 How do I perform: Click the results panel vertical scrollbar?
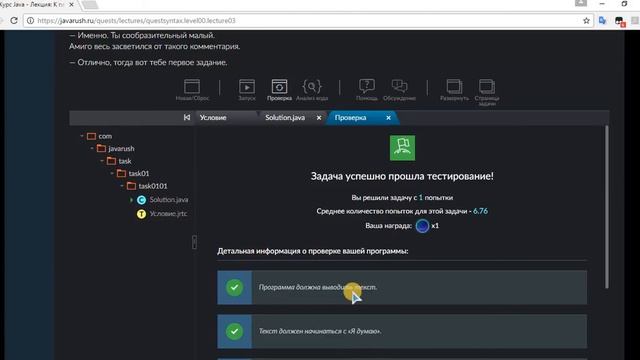tap(607, 207)
